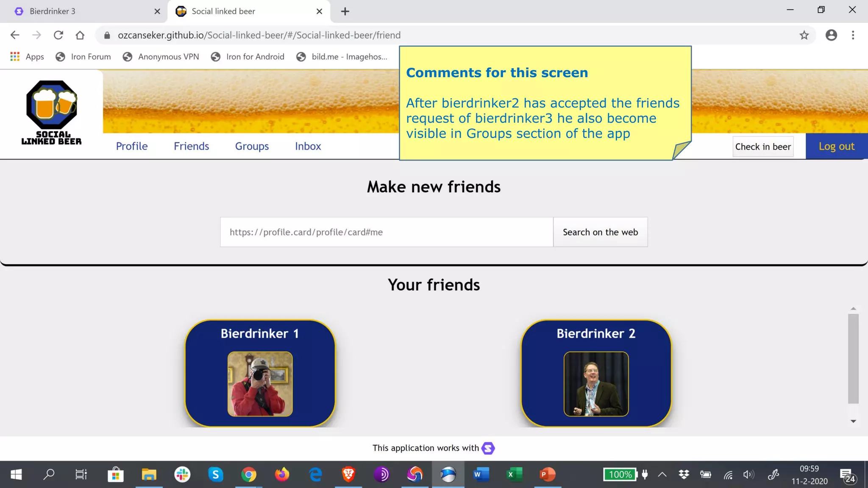Go to browser home page
Screen dimensions: 868x488
pyautogui.click(x=80, y=35)
